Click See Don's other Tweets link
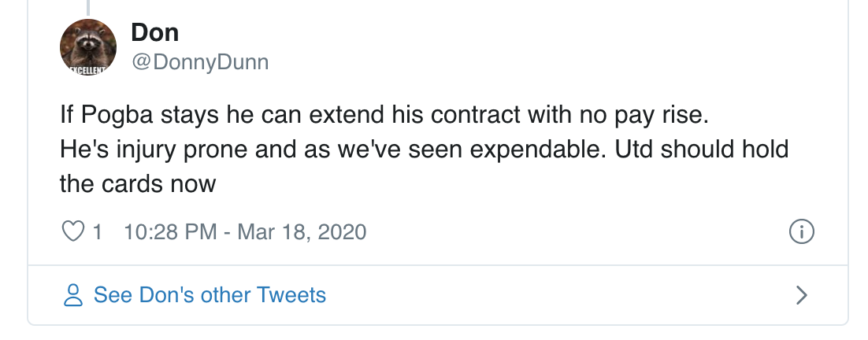 [x=210, y=295]
